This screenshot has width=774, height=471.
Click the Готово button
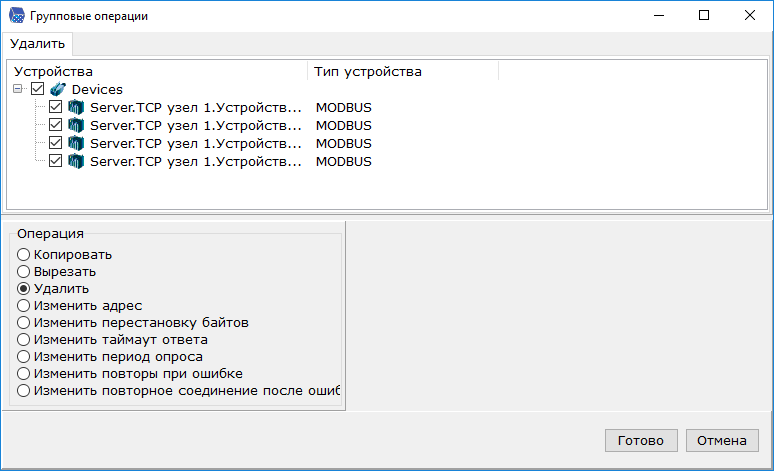click(641, 441)
